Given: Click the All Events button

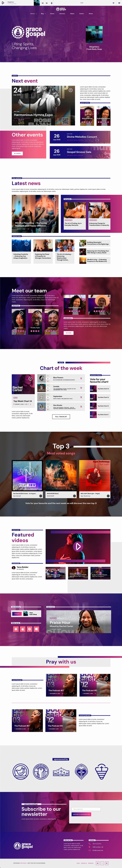Looking at the screenshot, I should (x=17, y=153).
